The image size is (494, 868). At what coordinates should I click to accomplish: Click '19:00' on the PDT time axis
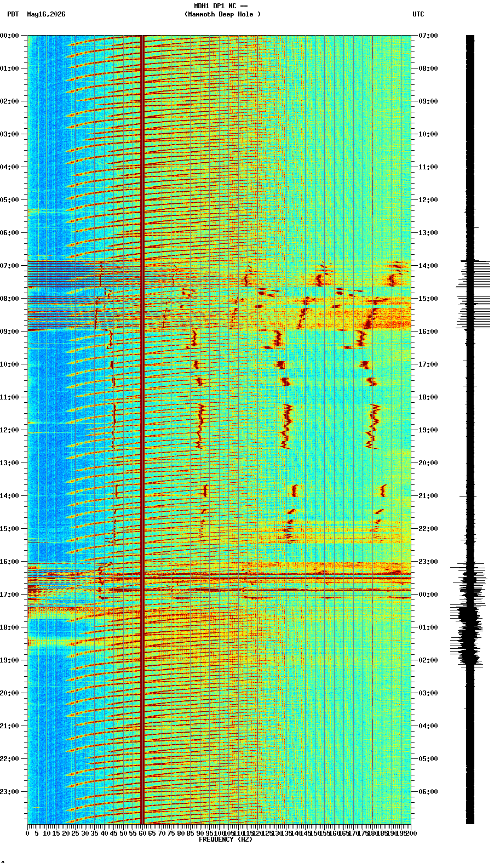[9, 660]
